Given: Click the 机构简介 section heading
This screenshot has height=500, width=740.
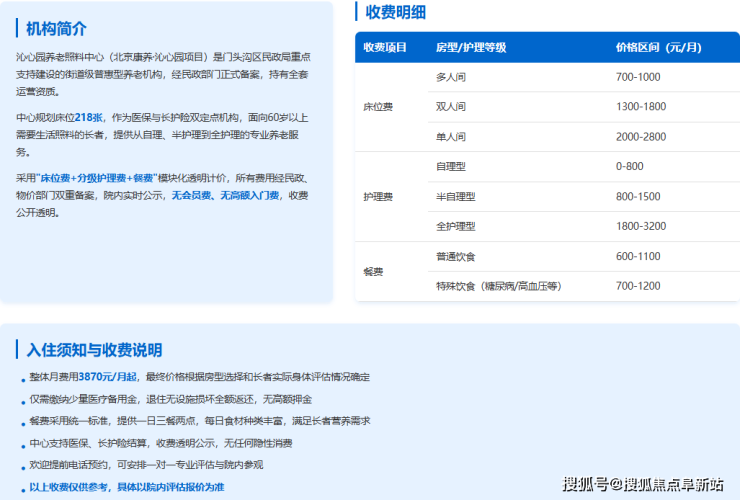Looking at the screenshot, I should 56,29.
